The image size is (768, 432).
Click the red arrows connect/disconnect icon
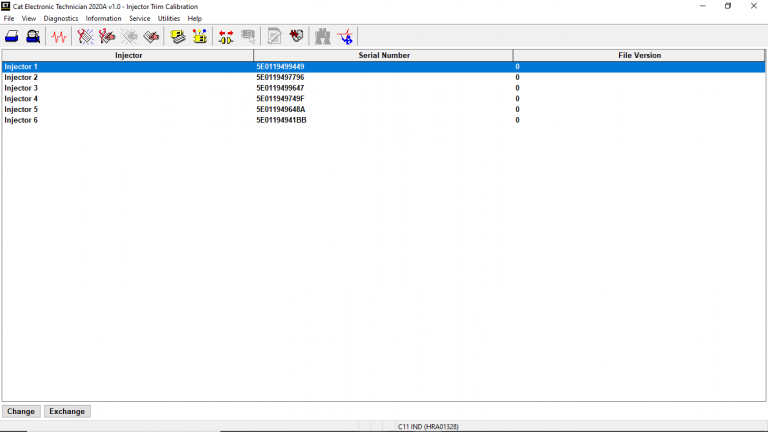click(226, 37)
